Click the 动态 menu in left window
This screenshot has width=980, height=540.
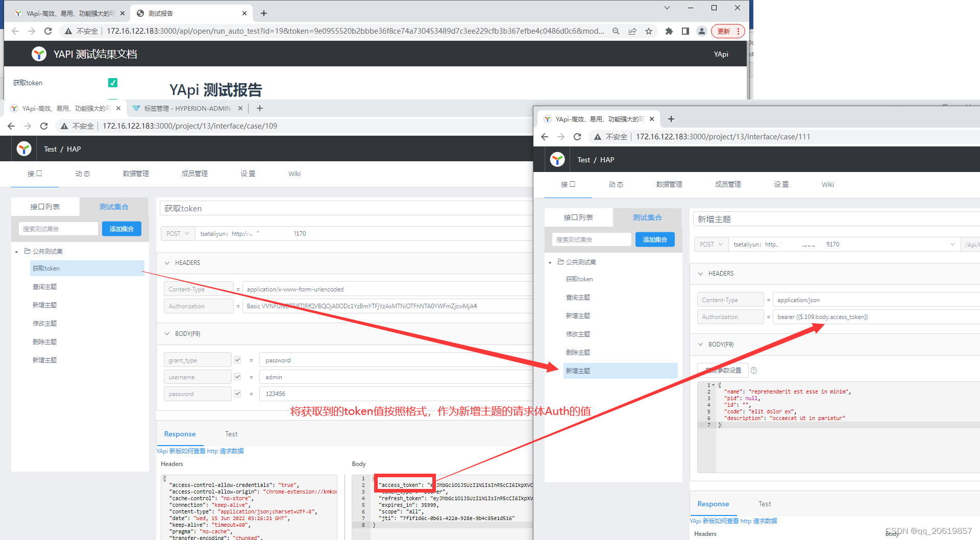[x=83, y=174]
